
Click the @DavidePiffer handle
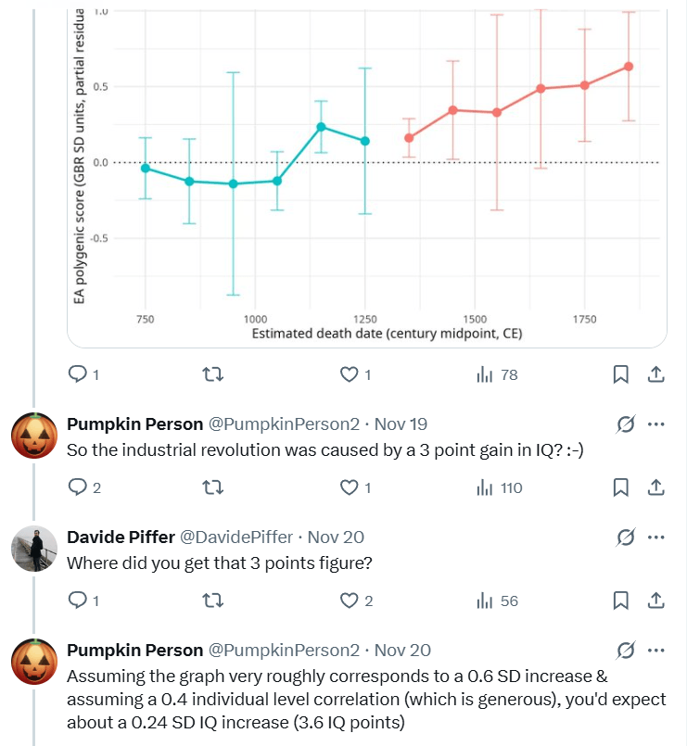point(235,537)
